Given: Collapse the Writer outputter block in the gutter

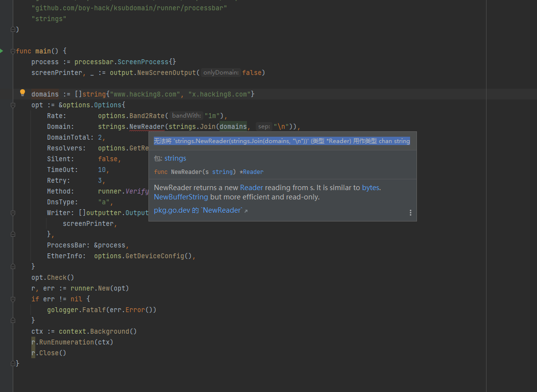Looking at the screenshot, I should tap(12, 213).
